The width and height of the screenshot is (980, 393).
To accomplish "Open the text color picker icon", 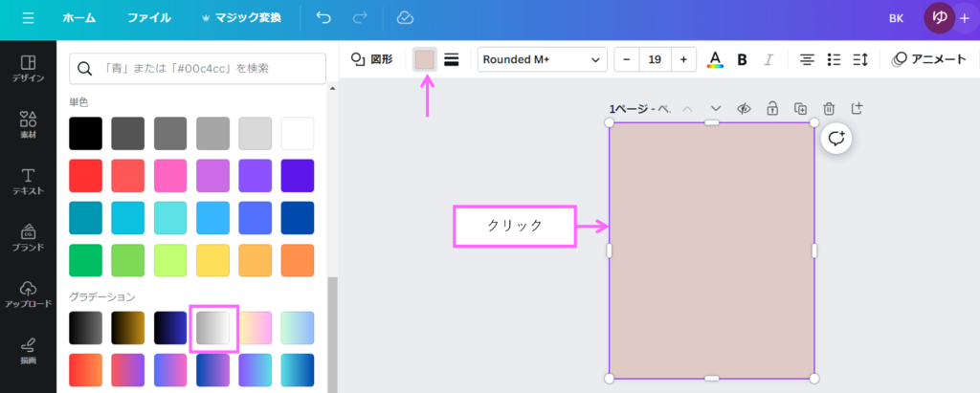I will pos(715,59).
